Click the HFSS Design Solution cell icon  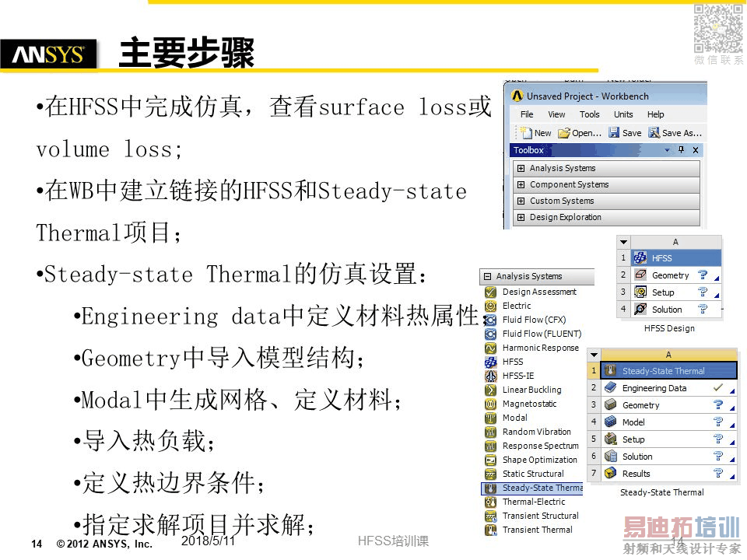pyautogui.click(x=640, y=309)
